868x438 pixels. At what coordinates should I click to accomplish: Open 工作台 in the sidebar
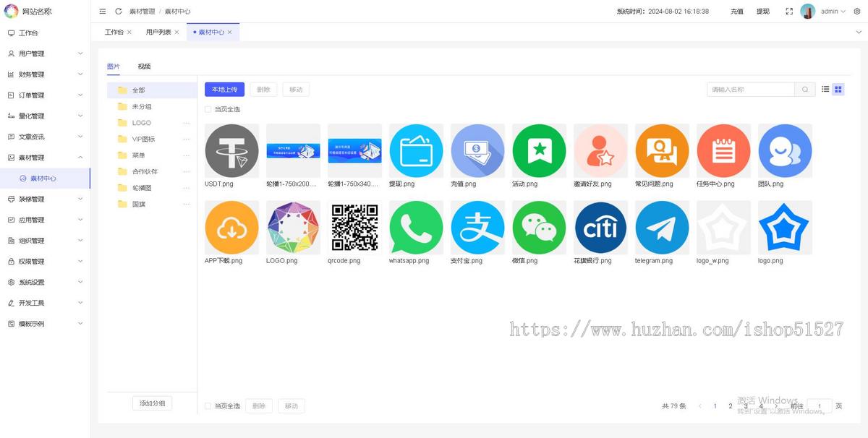[x=45, y=33]
